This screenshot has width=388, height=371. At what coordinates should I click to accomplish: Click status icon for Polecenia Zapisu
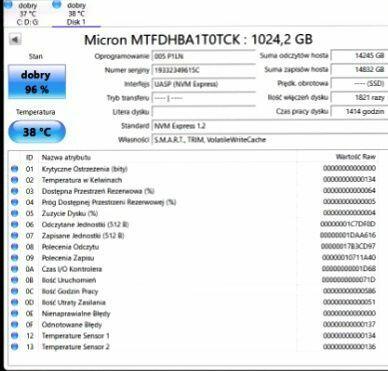pyautogui.click(x=14, y=258)
